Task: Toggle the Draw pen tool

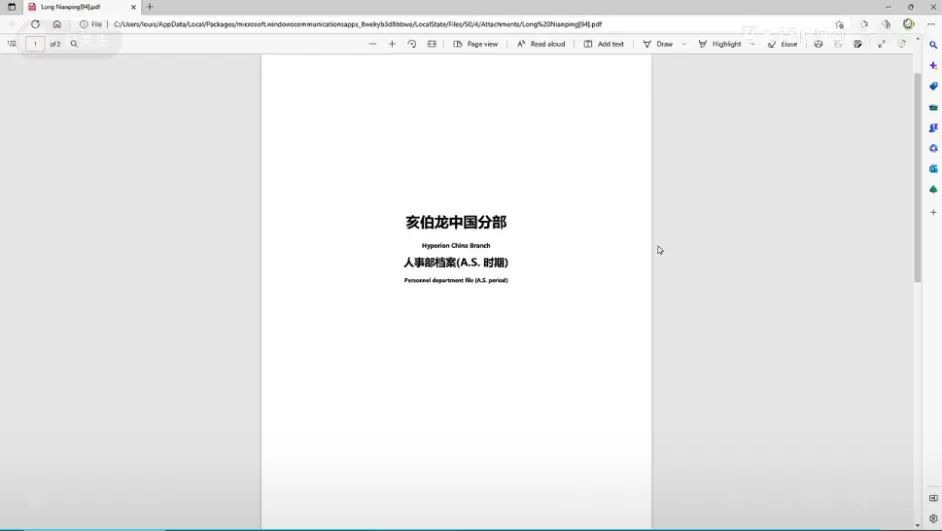Action: (658, 44)
